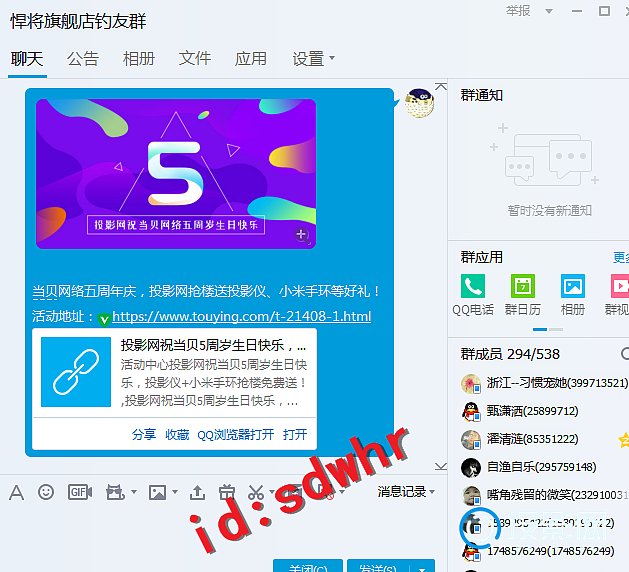
Task: Select member 自渔自乐(295759148)
Action: [544, 467]
